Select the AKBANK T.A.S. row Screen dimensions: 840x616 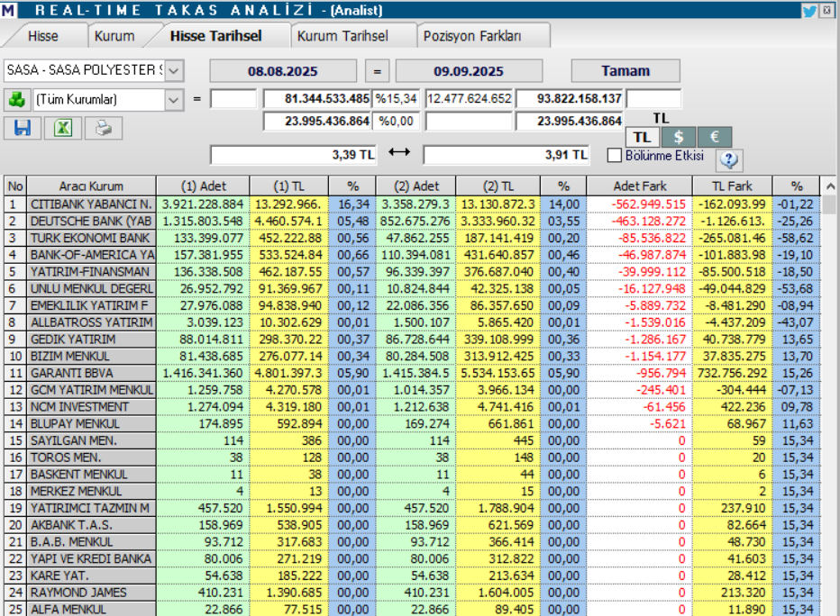click(413, 524)
